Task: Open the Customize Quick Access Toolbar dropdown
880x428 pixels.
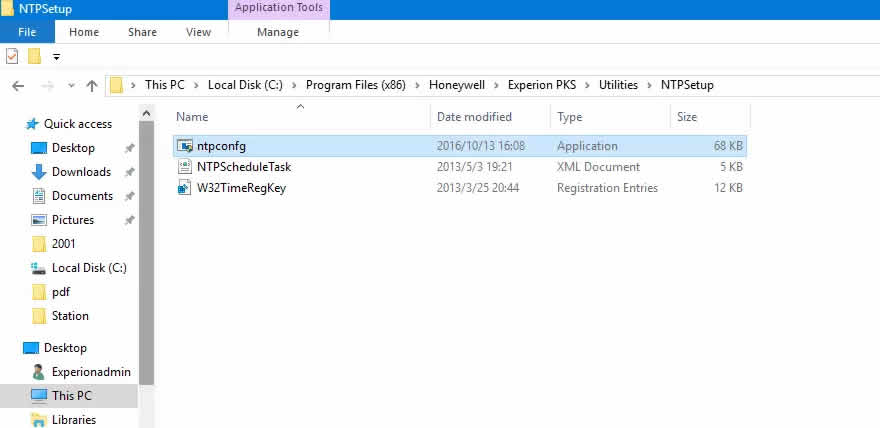Action: (x=56, y=57)
